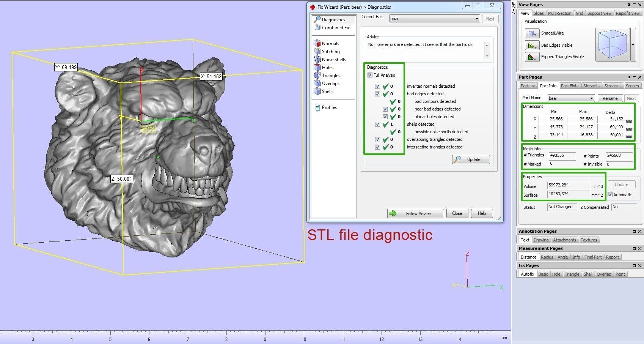Switch to the Support View tab
Screen dimensions: 644x344
599,13
